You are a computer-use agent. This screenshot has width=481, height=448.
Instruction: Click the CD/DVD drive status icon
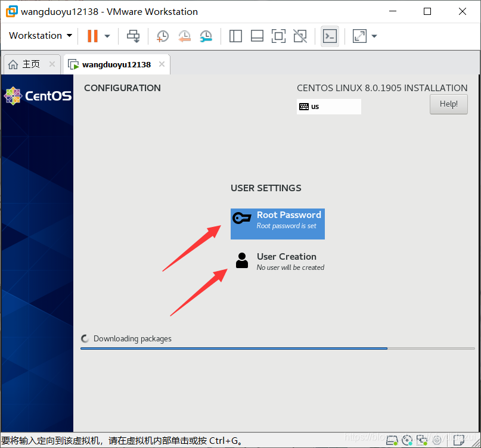click(x=407, y=441)
